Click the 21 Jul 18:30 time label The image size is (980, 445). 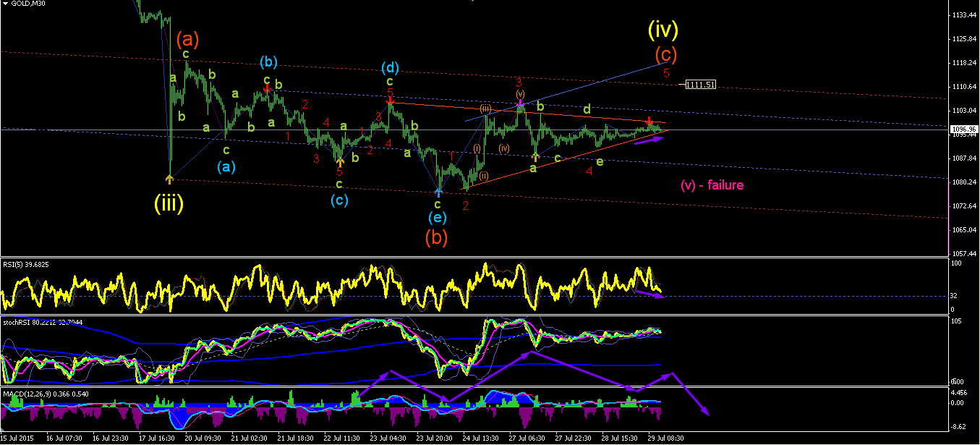(295, 438)
